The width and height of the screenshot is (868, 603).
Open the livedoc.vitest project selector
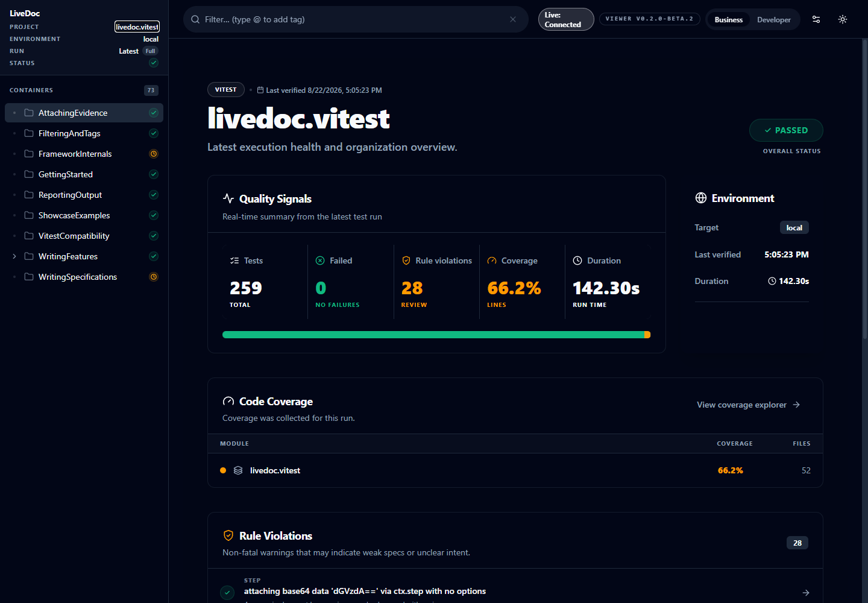click(x=137, y=27)
